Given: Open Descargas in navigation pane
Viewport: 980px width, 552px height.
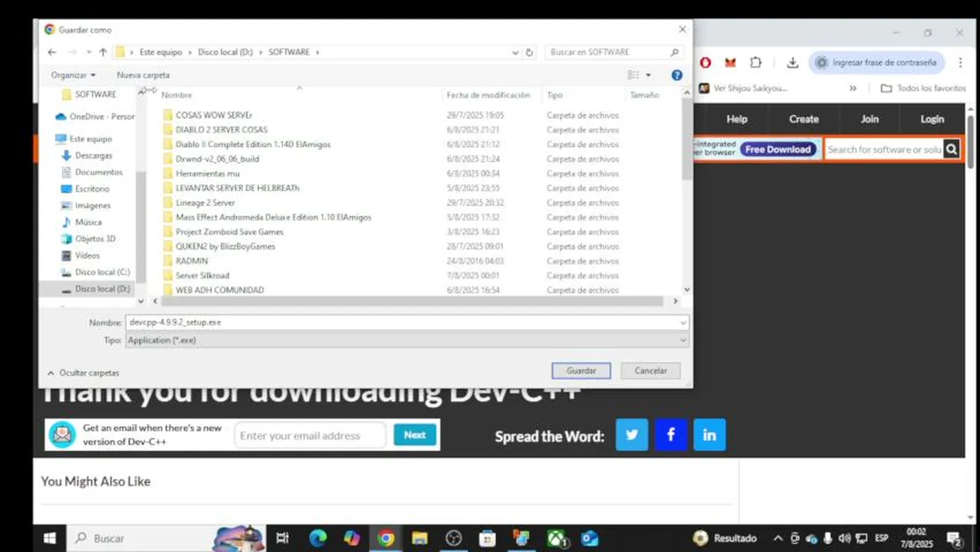Looking at the screenshot, I should tap(87, 156).
